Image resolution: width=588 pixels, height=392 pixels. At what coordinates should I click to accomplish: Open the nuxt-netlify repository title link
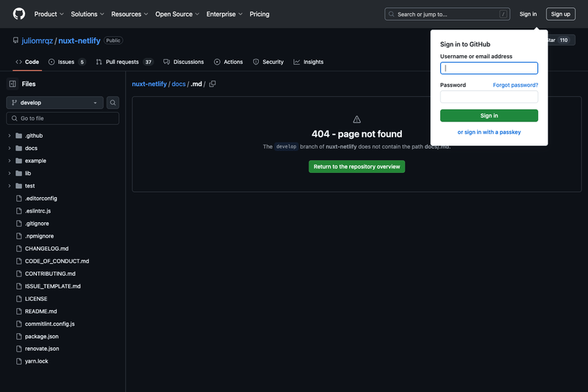coord(79,40)
